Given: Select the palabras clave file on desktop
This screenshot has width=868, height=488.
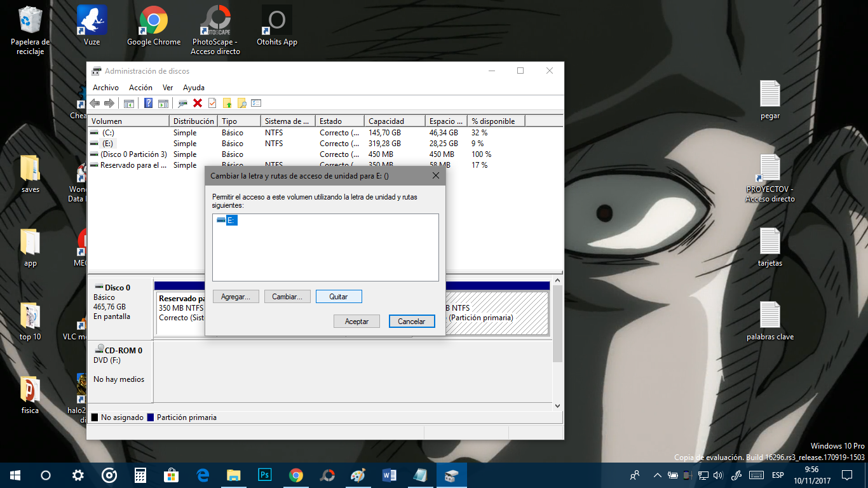Looking at the screenshot, I should [770, 321].
